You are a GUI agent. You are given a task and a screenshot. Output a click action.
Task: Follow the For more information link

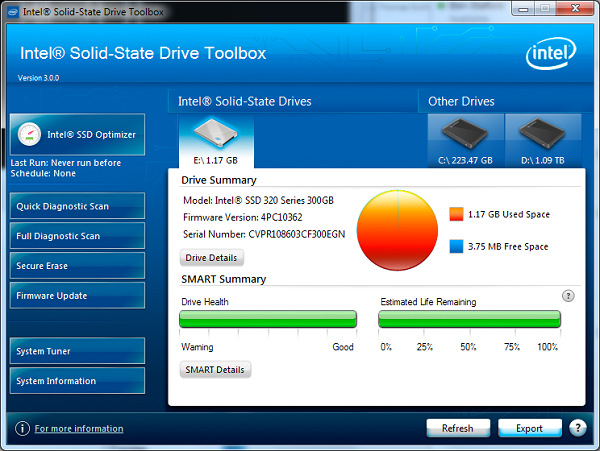tap(79, 428)
